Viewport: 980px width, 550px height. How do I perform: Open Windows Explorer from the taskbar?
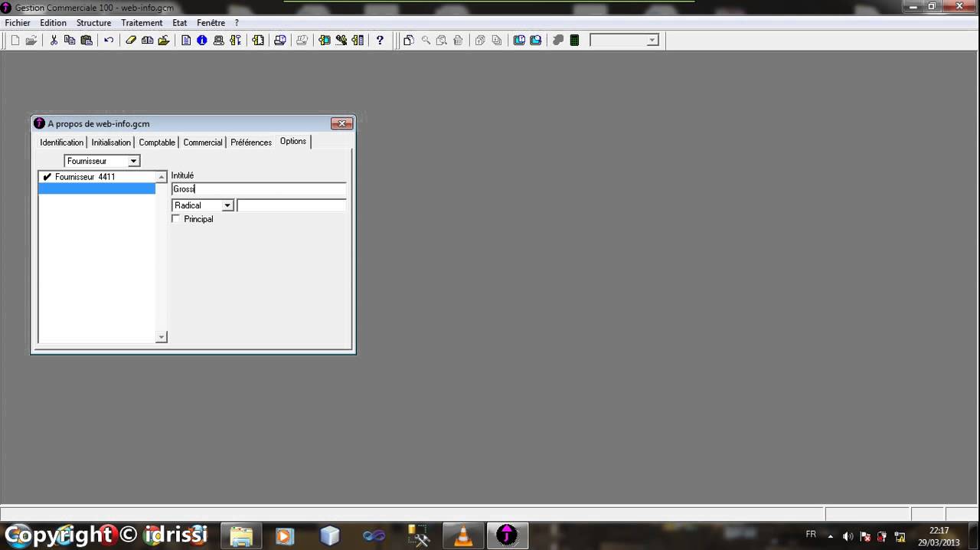pyautogui.click(x=241, y=535)
